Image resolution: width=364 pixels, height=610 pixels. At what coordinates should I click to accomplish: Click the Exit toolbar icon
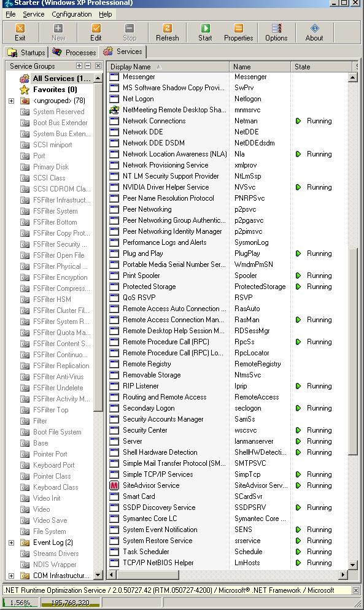(20, 33)
